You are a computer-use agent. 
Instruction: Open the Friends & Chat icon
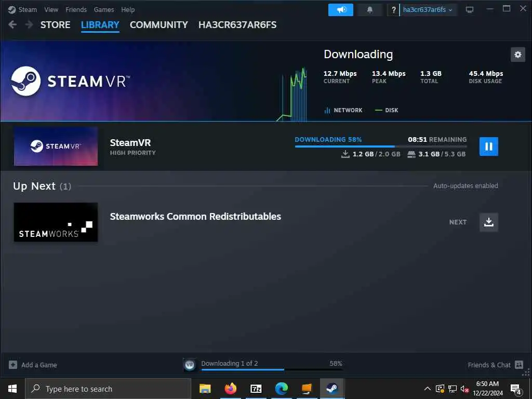[519, 365]
